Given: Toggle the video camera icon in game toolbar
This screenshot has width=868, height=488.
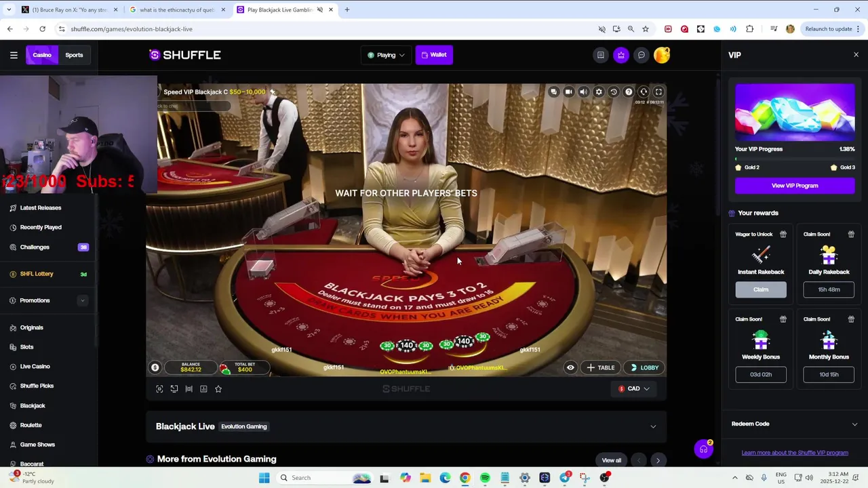Looking at the screenshot, I should [x=568, y=91].
